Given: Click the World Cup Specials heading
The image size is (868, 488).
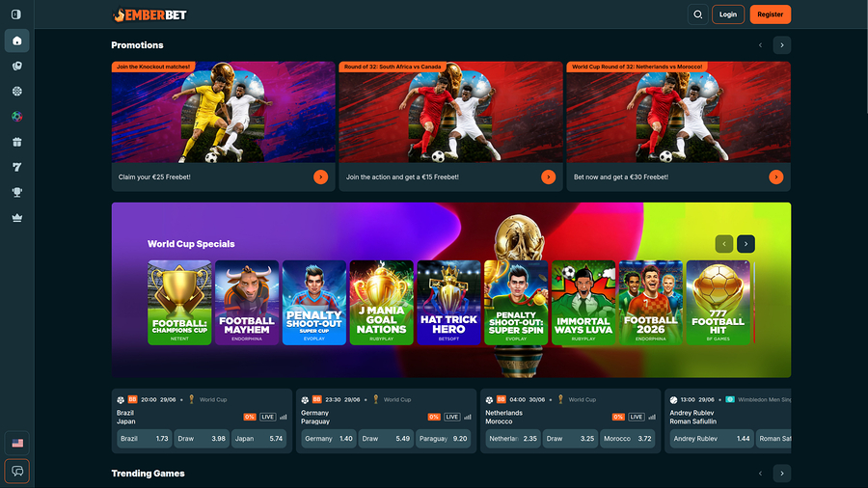Looking at the screenshot, I should (191, 244).
